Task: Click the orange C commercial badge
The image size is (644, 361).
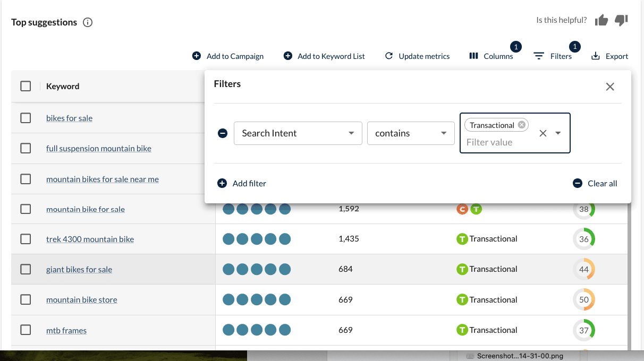Action: tap(462, 209)
